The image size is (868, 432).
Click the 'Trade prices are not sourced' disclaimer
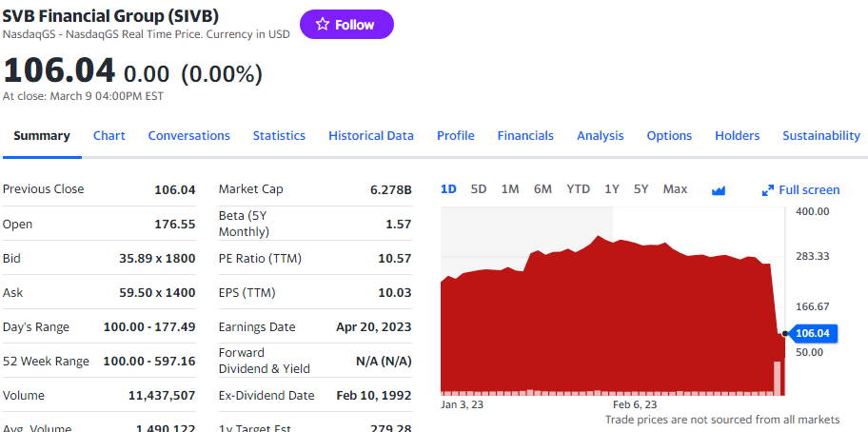click(722, 420)
